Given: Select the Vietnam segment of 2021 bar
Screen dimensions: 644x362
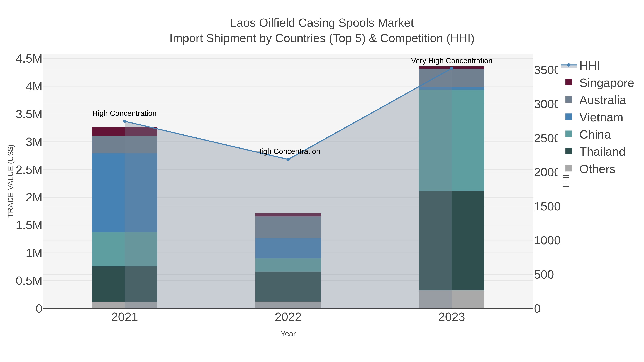Looking at the screenshot, I should click(x=125, y=193).
